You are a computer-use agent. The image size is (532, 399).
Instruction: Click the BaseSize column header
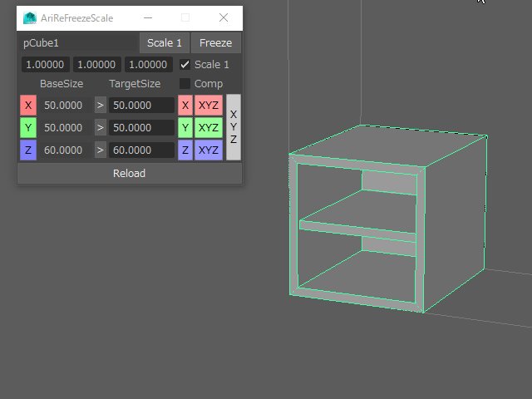tap(62, 84)
